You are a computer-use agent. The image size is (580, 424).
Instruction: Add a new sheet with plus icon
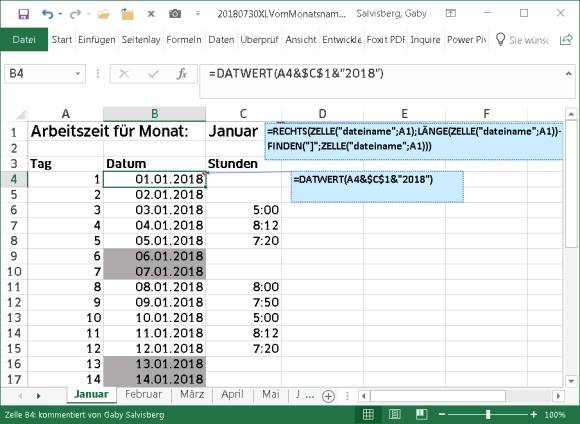point(328,396)
